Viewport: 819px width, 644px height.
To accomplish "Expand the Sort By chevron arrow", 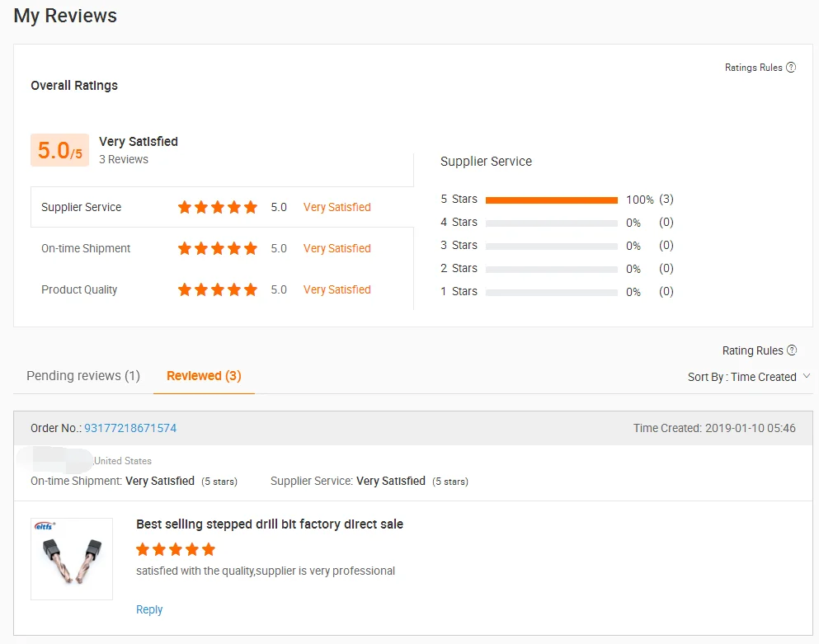I will pyautogui.click(x=806, y=377).
